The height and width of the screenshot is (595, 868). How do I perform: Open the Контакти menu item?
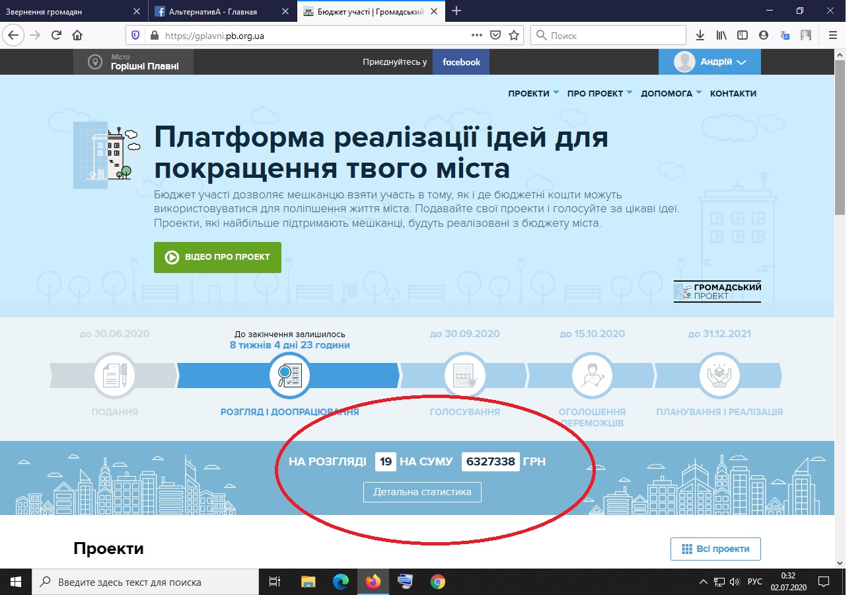[x=733, y=93]
